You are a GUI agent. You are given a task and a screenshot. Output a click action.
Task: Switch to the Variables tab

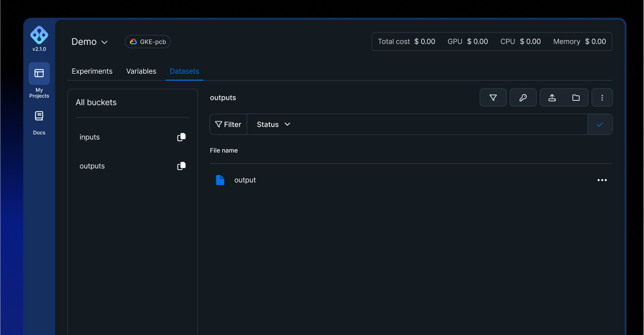142,71
